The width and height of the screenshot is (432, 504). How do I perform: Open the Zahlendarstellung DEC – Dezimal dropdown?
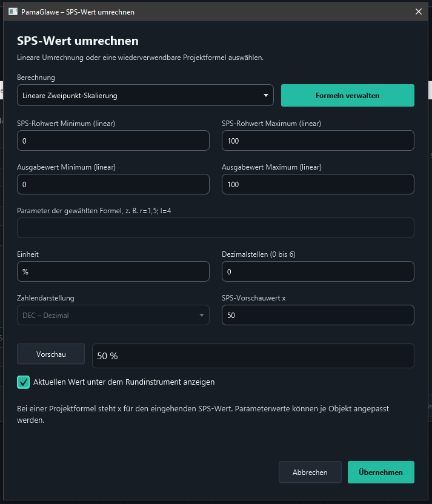[113, 316]
